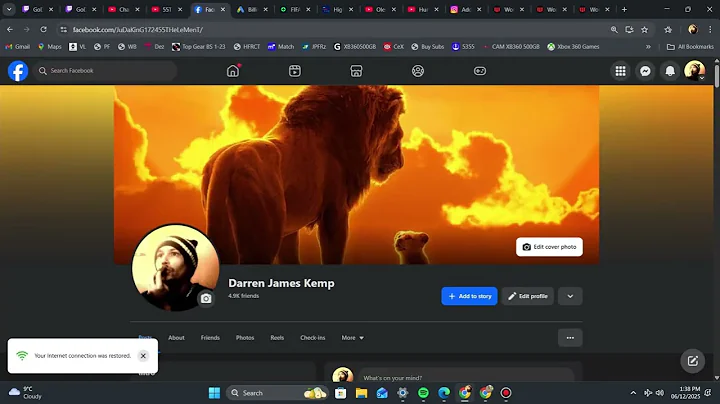The height and width of the screenshot is (404, 720).
Task: Click the Edit profile button
Action: 528,296
